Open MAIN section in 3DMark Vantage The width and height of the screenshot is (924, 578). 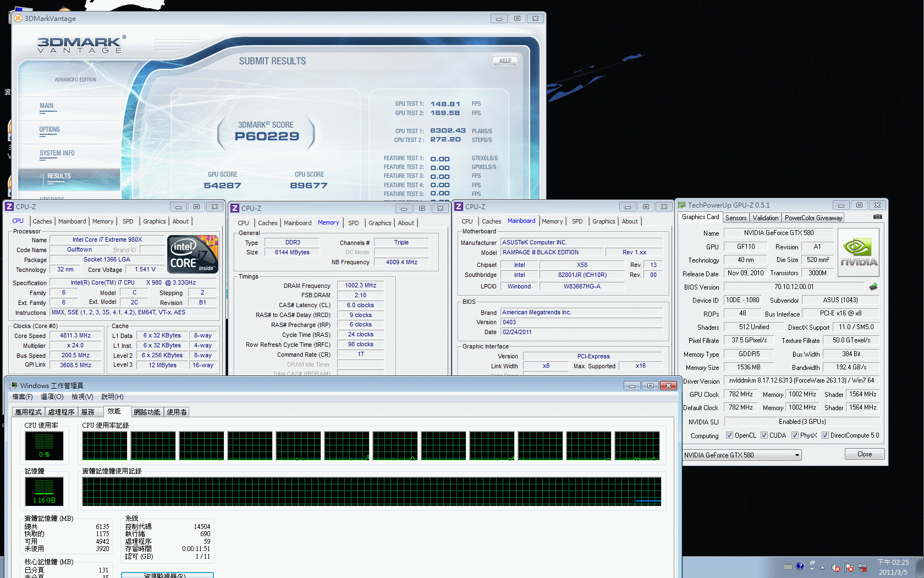tap(46, 106)
